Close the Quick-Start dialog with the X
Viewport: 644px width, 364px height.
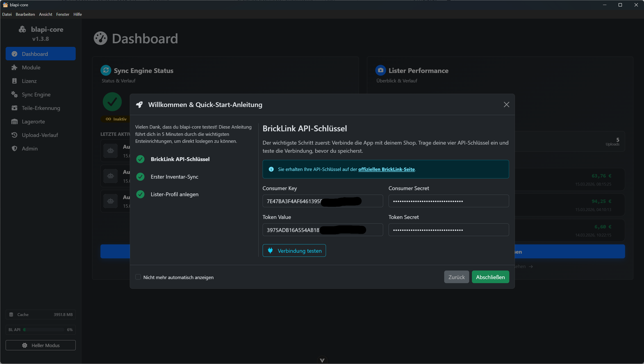[x=506, y=105]
